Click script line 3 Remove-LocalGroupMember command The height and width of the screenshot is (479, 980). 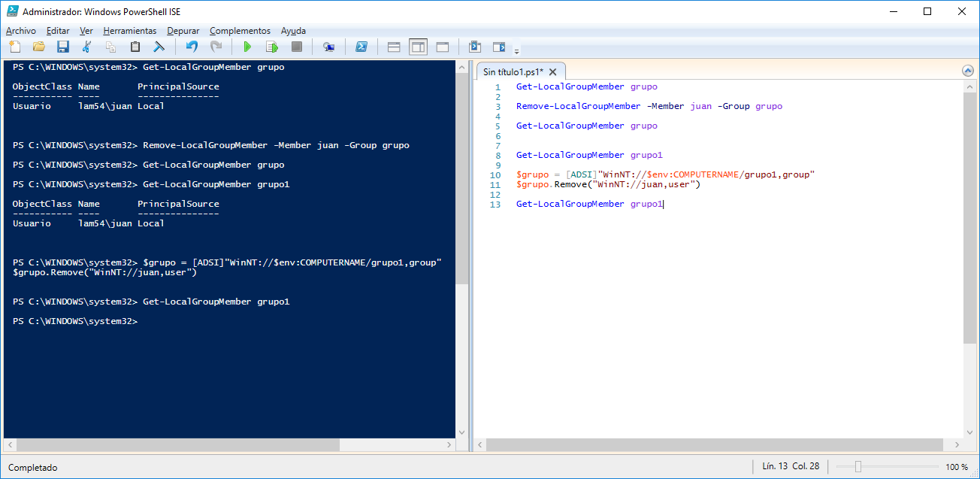coord(649,106)
